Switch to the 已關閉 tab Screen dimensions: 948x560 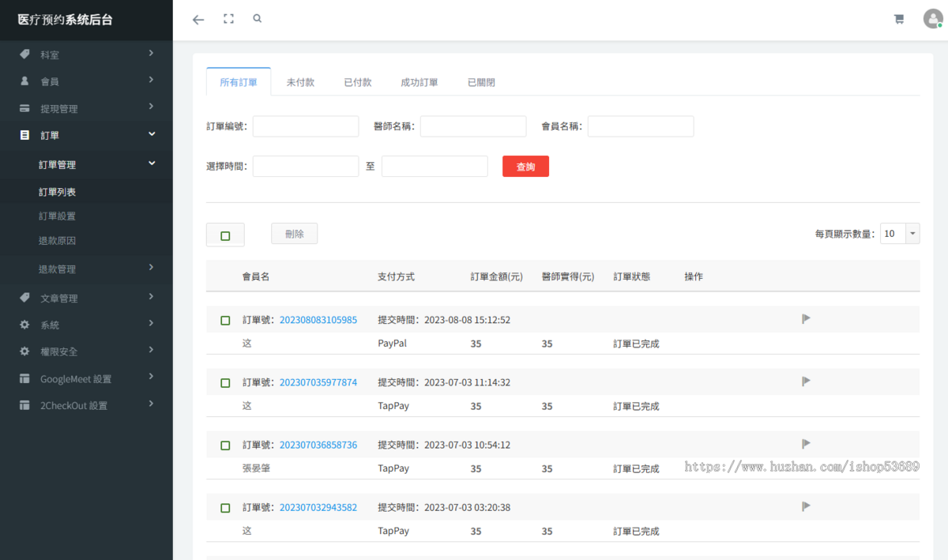pyautogui.click(x=481, y=82)
